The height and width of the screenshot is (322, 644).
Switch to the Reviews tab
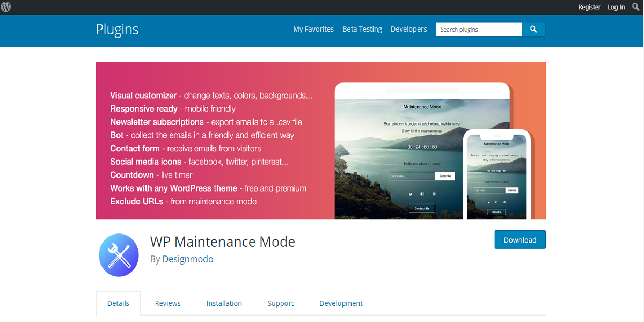point(168,303)
